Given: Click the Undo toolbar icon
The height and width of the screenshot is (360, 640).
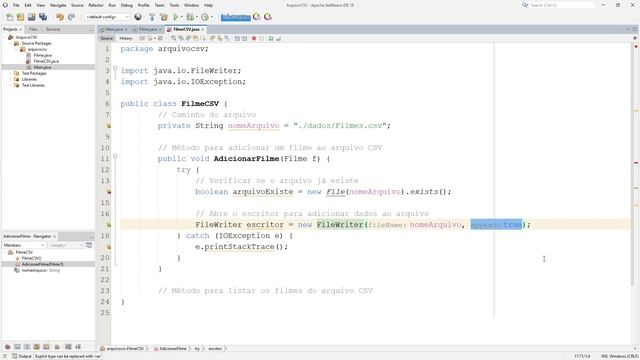Looking at the screenshot, I should (x=60, y=17).
